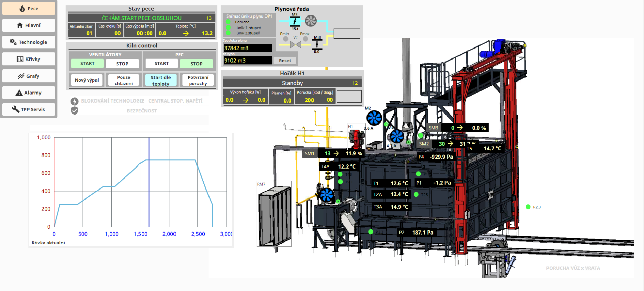Open the Technologie gears menu item
644x291 pixels.
pos(29,42)
